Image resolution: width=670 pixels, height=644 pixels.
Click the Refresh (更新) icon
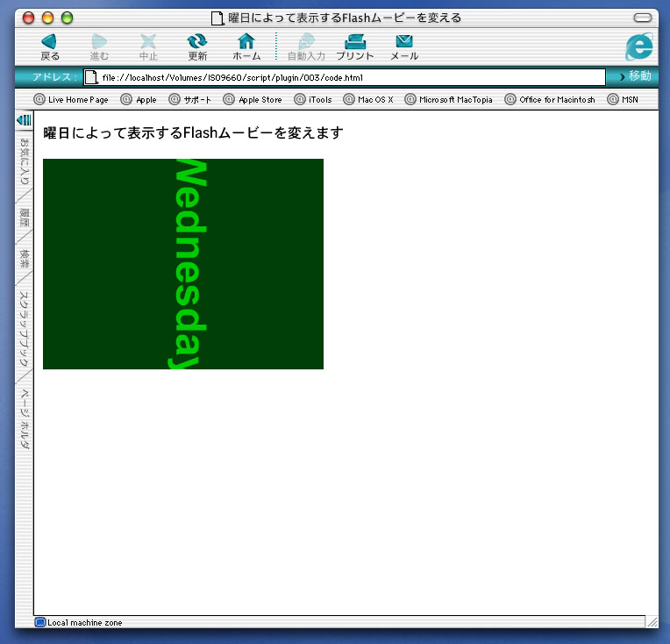(x=197, y=41)
